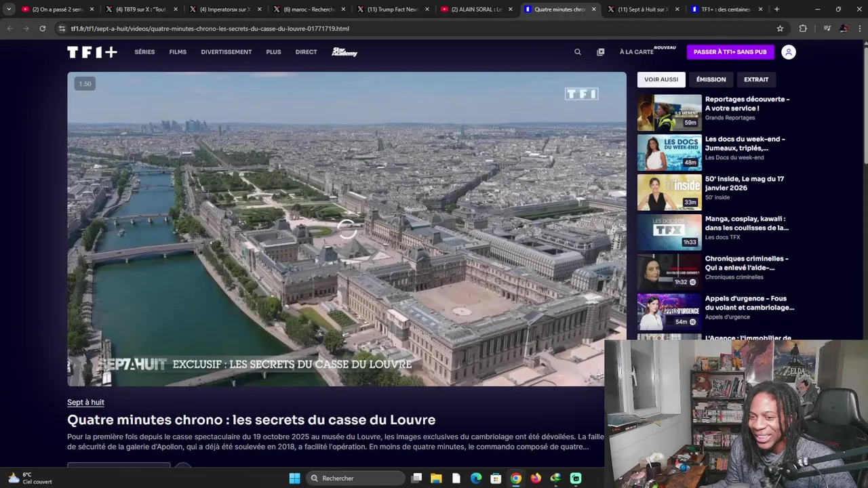Switch to the 'TF1+ : des centaines' tab
The image size is (868, 488).
[726, 9]
